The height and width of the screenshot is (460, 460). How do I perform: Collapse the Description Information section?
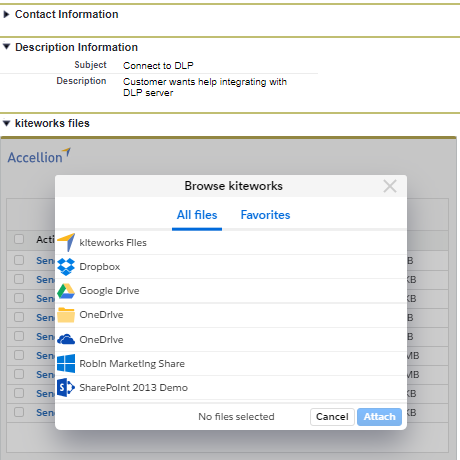click(6, 47)
